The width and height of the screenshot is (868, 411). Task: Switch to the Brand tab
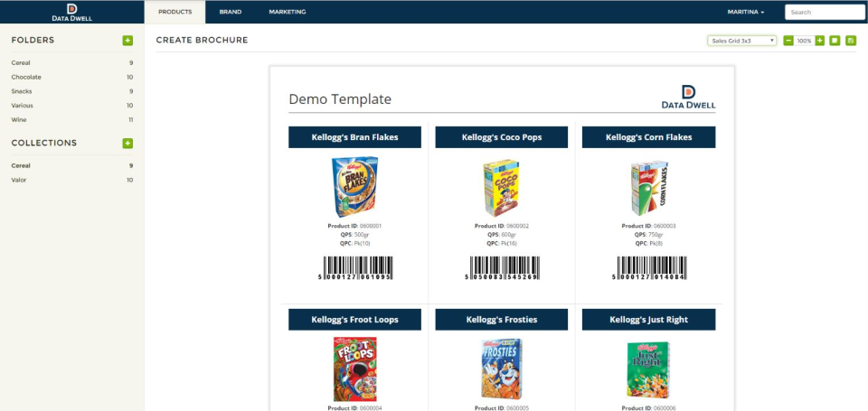[231, 12]
